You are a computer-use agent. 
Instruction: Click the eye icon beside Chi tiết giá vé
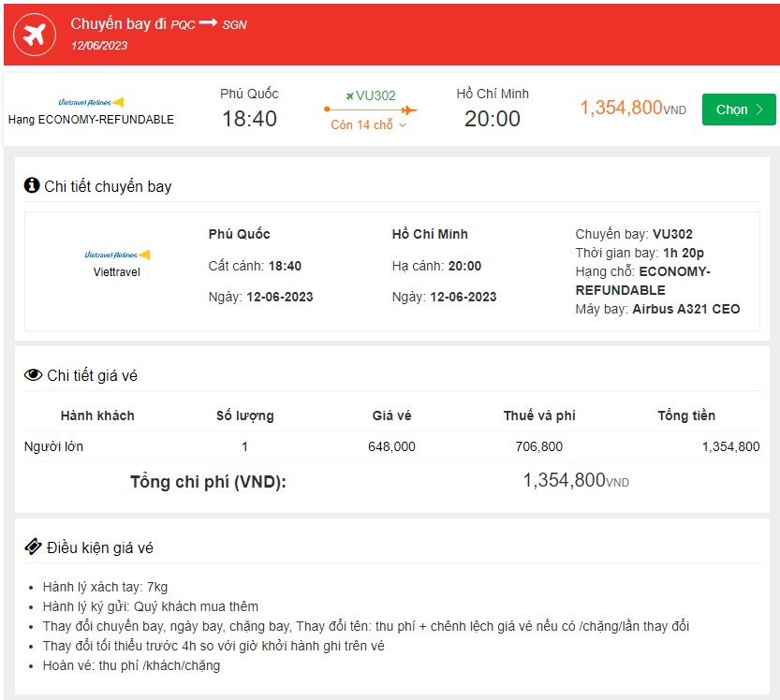(x=33, y=375)
